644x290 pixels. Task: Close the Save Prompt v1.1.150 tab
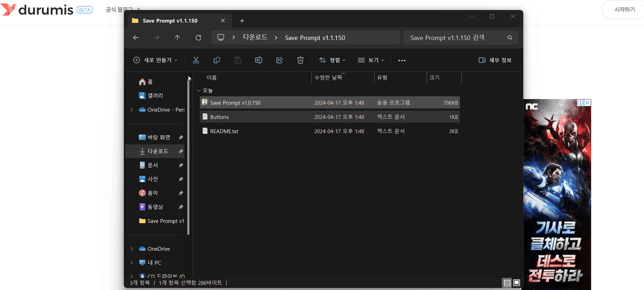click(223, 20)
